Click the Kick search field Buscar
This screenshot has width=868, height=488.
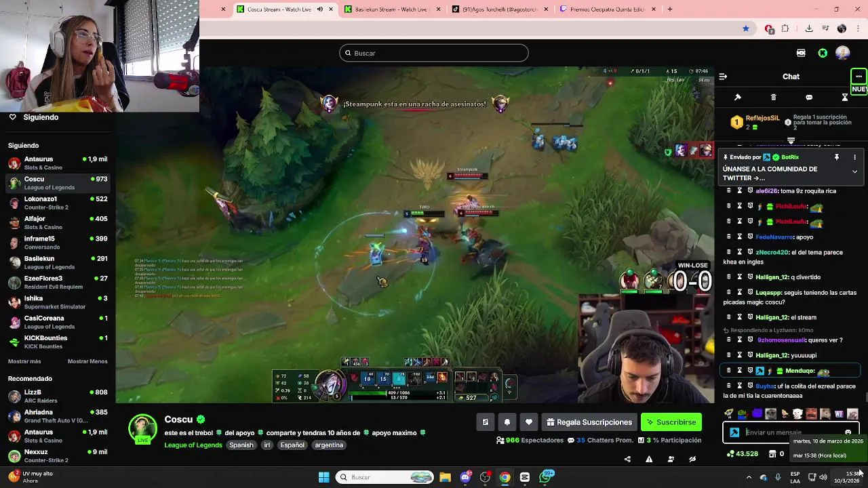click(434, 53)
